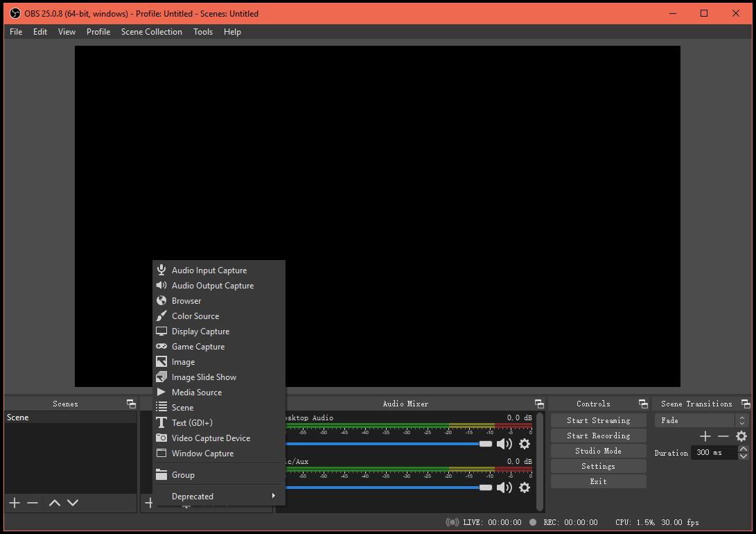
Task: Choose Display Capture from the menu
Action: (x=219, y=331)
